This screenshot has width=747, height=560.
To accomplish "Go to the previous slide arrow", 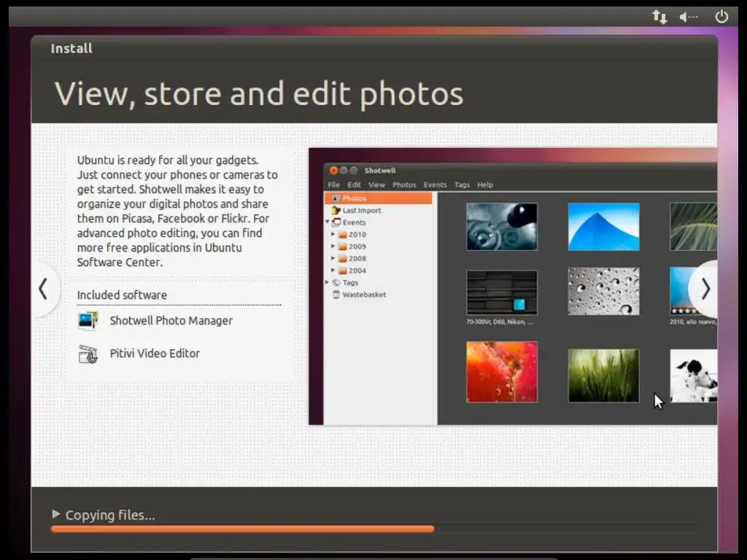I will point(43,289).
